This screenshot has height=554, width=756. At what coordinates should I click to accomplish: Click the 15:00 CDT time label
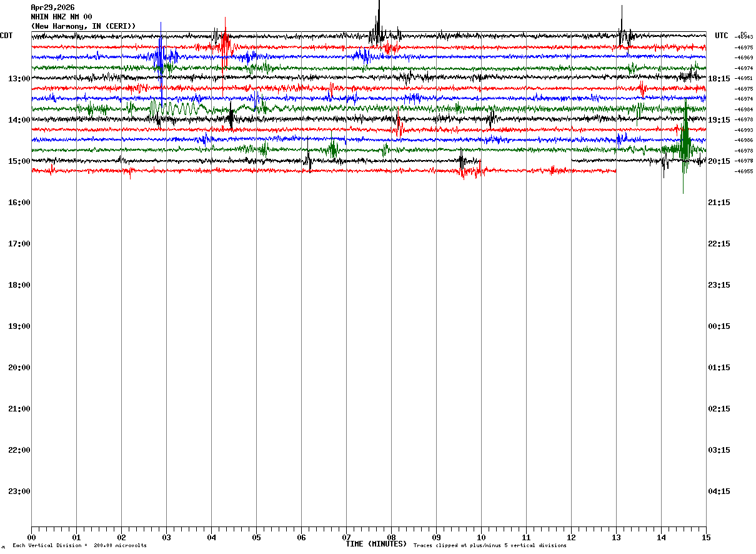coord(19,161)
